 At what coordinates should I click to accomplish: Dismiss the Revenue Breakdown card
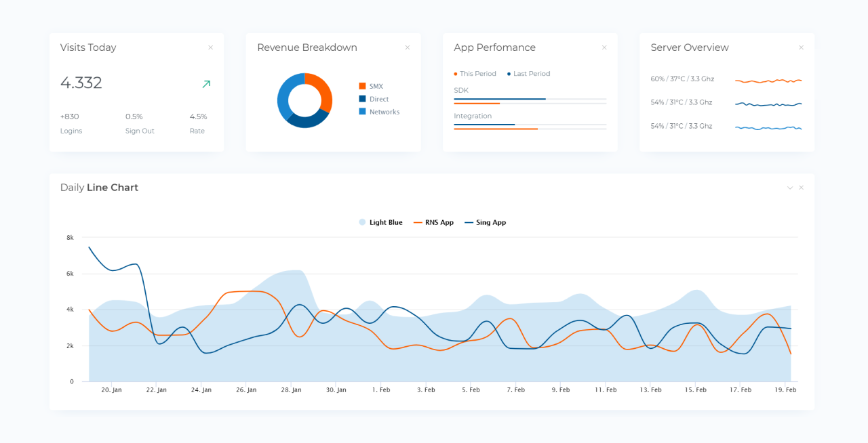coord(407,47)
